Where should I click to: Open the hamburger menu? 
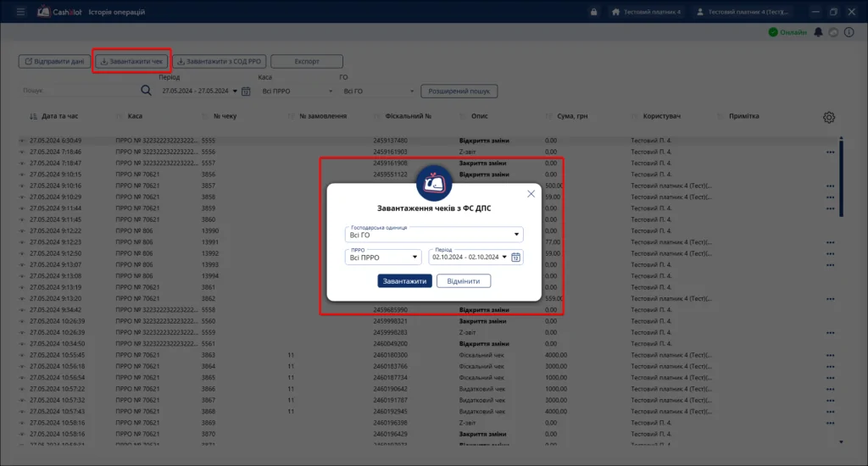(x=20, y=12)
